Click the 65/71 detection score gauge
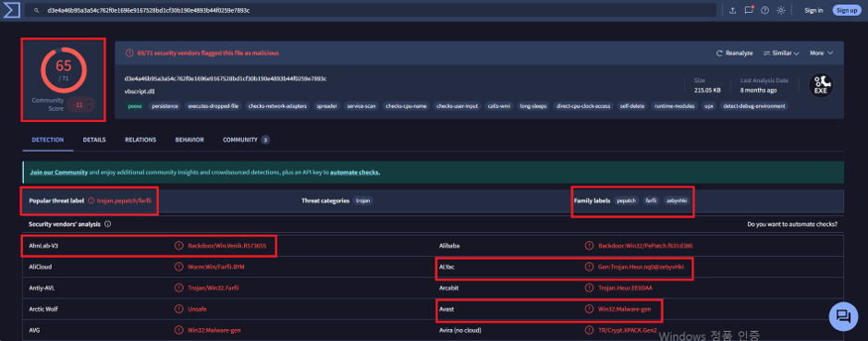868x341 pixels. pos(63,69)
